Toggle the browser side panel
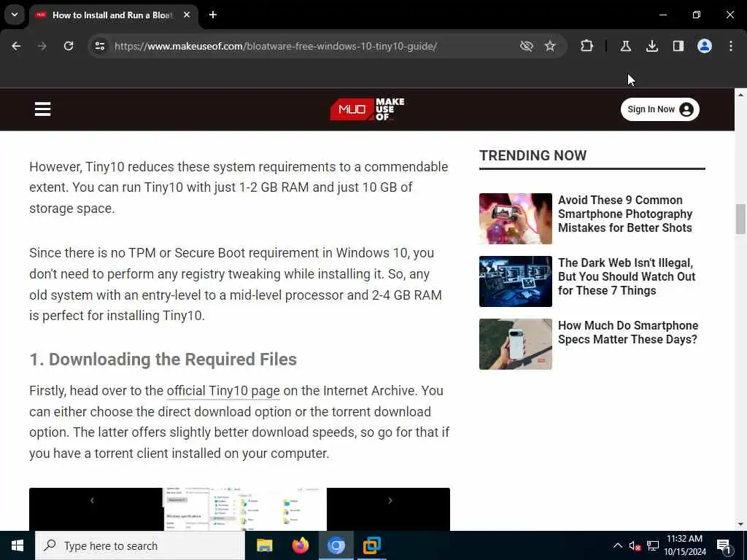 [678, 46]
